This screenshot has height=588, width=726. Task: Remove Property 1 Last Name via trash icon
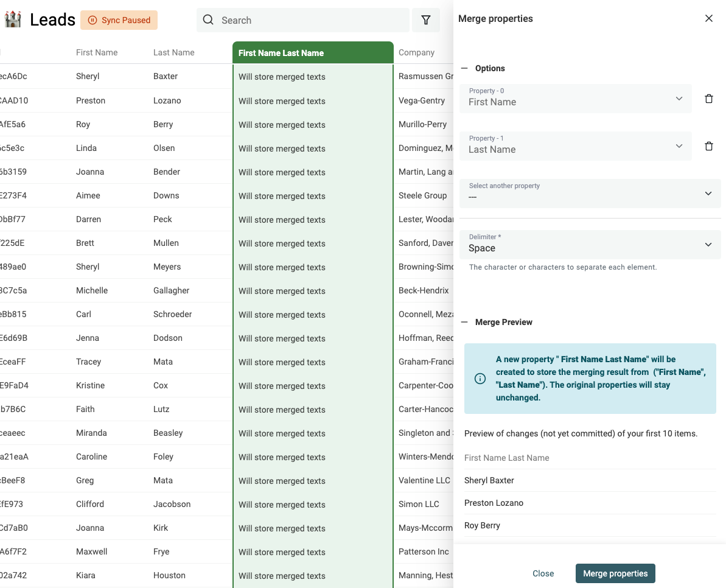708,146
